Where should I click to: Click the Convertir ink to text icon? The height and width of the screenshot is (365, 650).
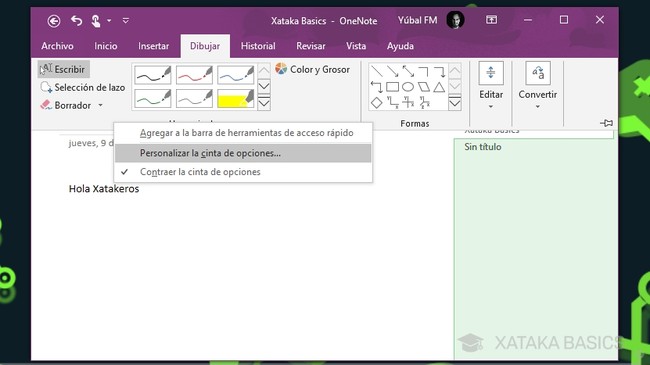538,73
